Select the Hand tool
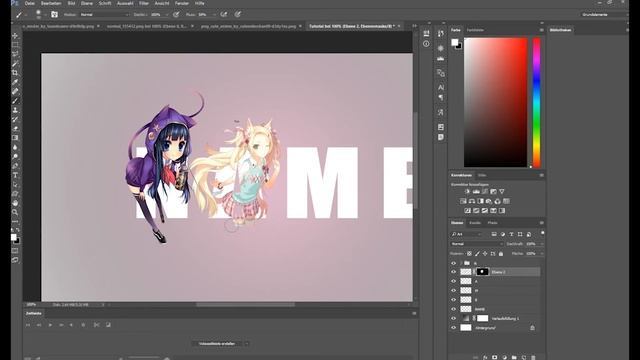 click(15, 203)
